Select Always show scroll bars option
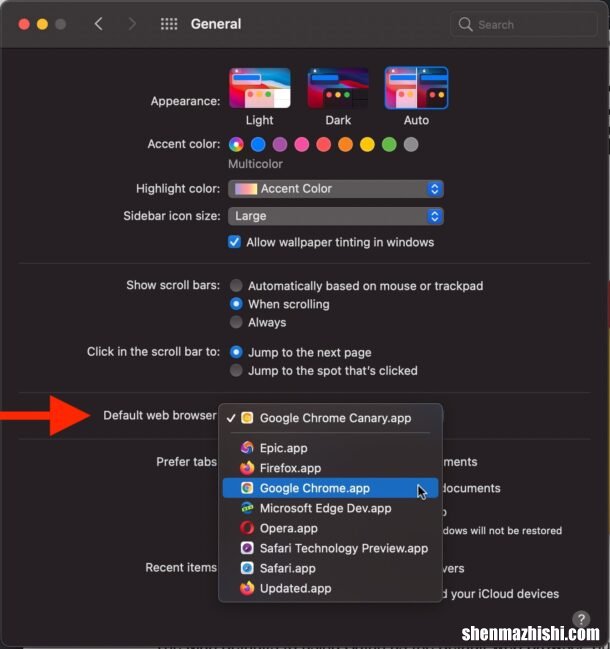The width and height of the screenshot is (610, 649). coord(236,322)
